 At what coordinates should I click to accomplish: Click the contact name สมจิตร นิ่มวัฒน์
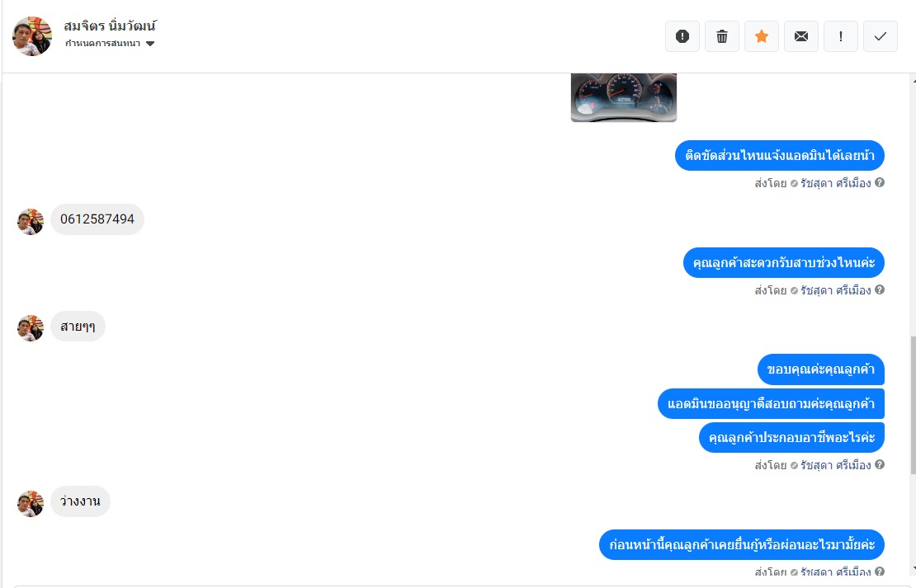(111, 26)
